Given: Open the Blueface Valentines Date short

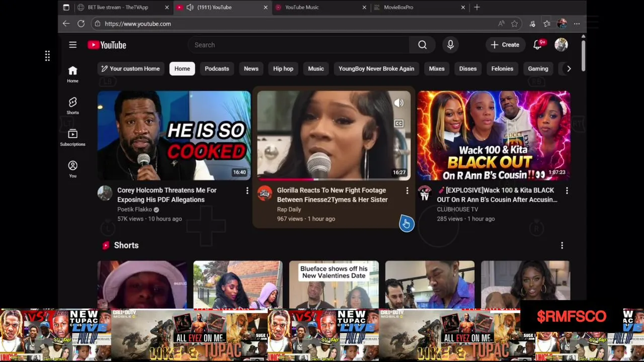Looking at the screenshot, I should click(x=334, y=284).
